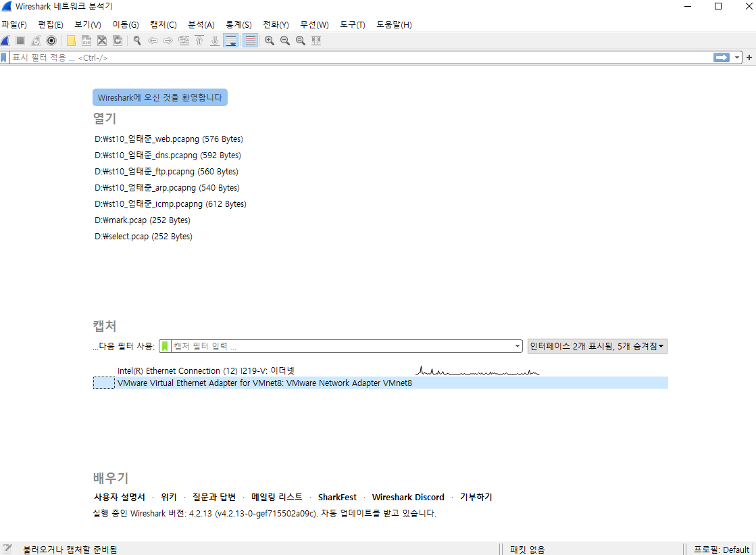Open recent file st10_엄태준_icmp.pcapng
This screenshot has width=756, height=555.
click(170, 204)
